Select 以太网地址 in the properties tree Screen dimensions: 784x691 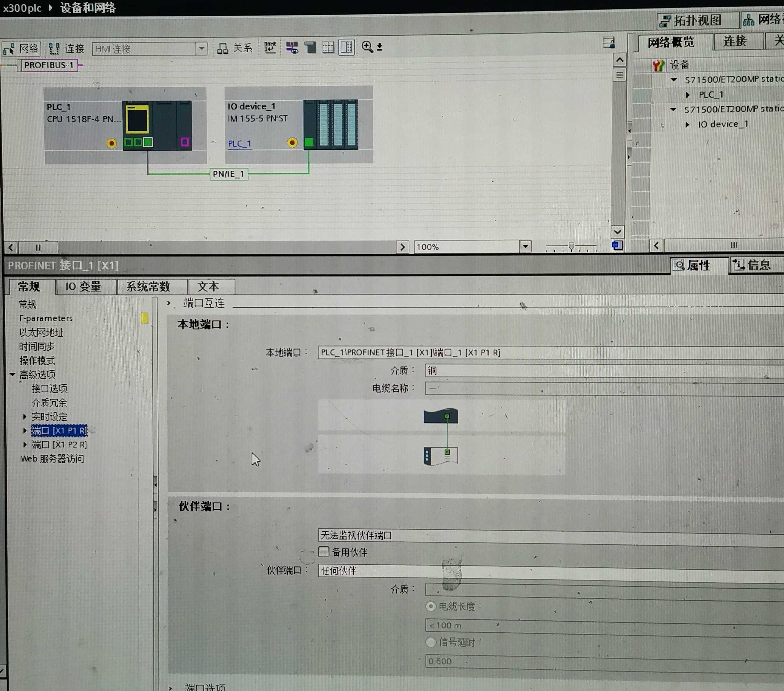coord(41,332)
